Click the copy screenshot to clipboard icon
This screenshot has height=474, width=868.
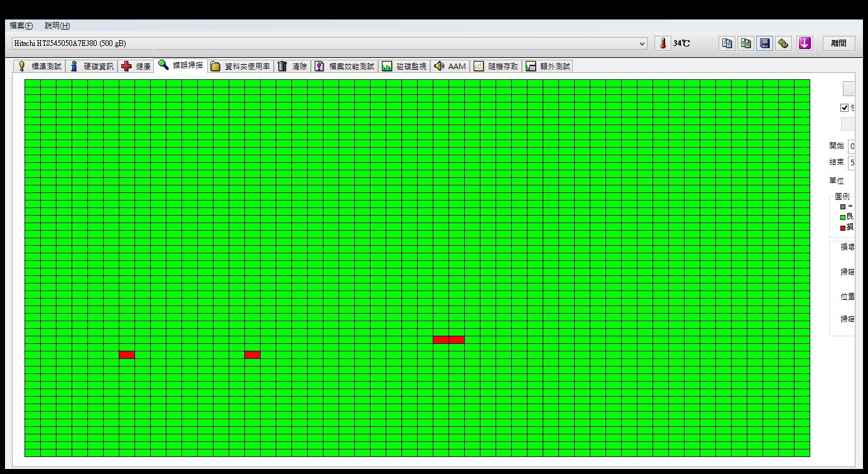[746, 43]
